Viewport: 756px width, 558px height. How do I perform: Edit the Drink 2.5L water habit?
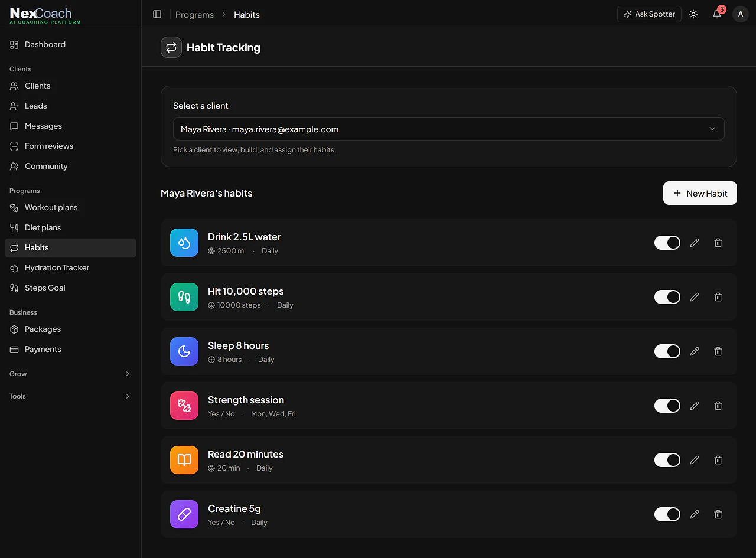[x=695, y=243]
